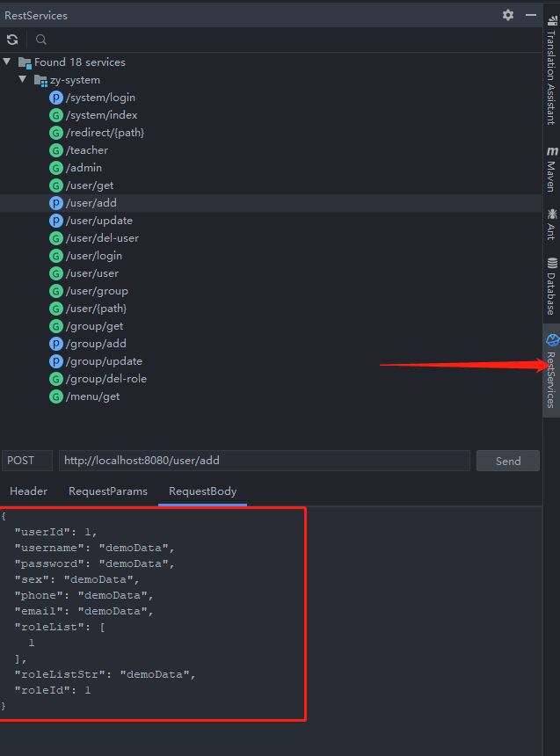Viewport: 560px width, 756px height.
Task: Click the GET icon beside /menu/get
Action: click(56, 396)
